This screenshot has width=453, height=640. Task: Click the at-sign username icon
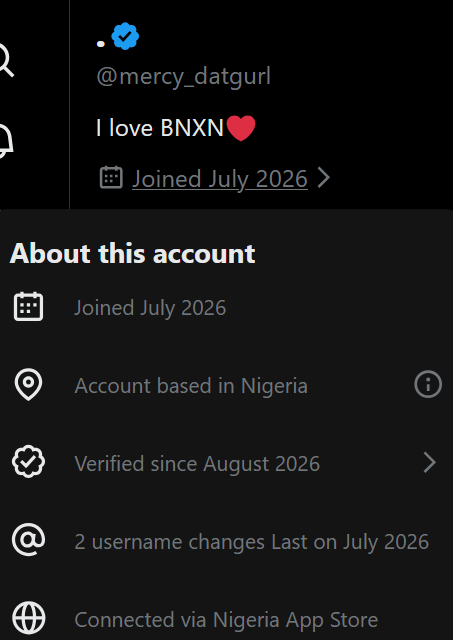(x=28, y=540)
